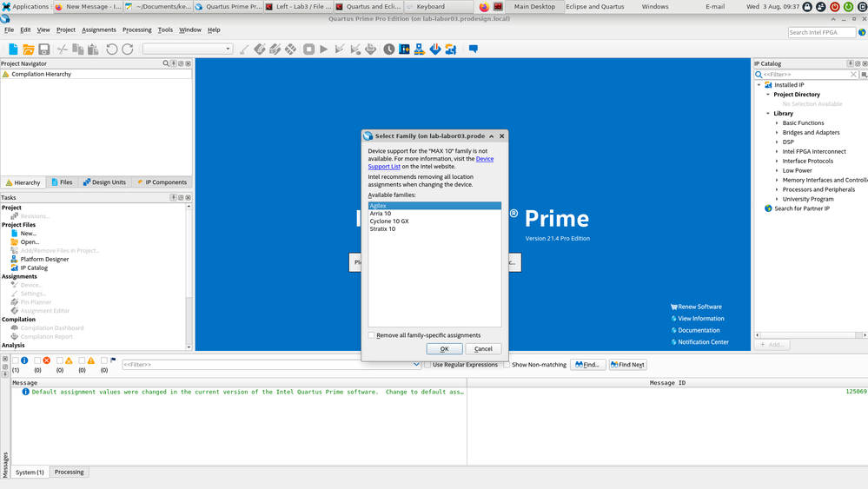Enable Show Non-matching checkbox
868x489 pixels.
(x=507, y=365)
